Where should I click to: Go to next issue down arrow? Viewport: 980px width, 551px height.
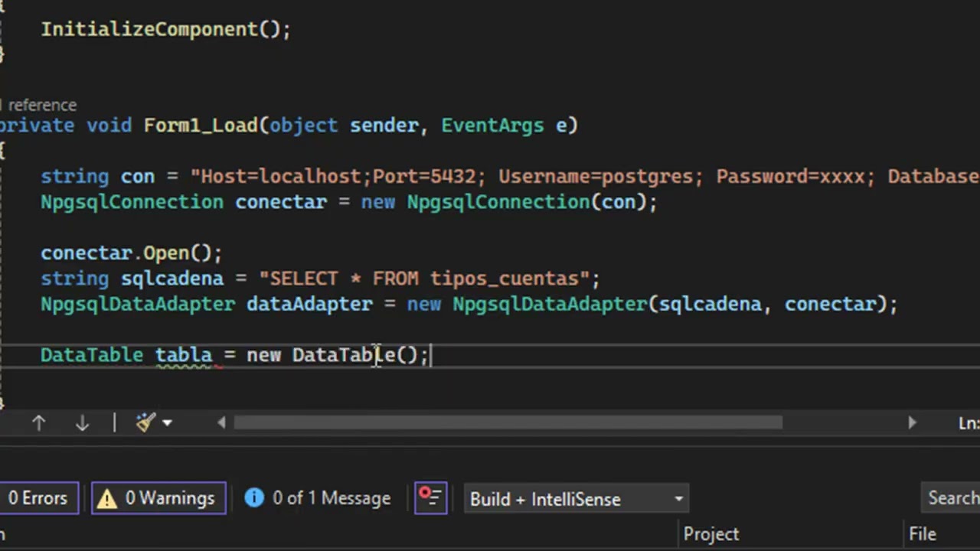pos(82,422)
